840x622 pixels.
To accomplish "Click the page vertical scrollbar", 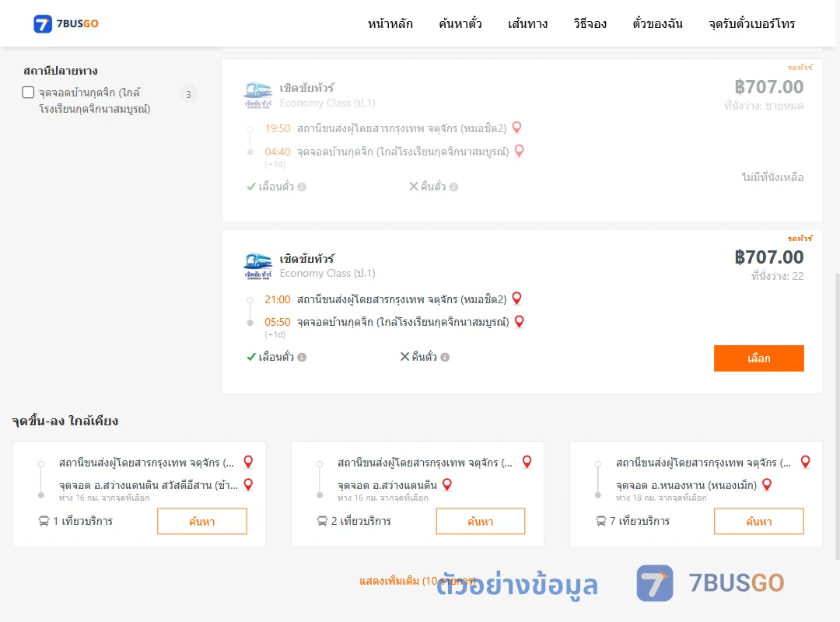I will click(x=837, y=416).
